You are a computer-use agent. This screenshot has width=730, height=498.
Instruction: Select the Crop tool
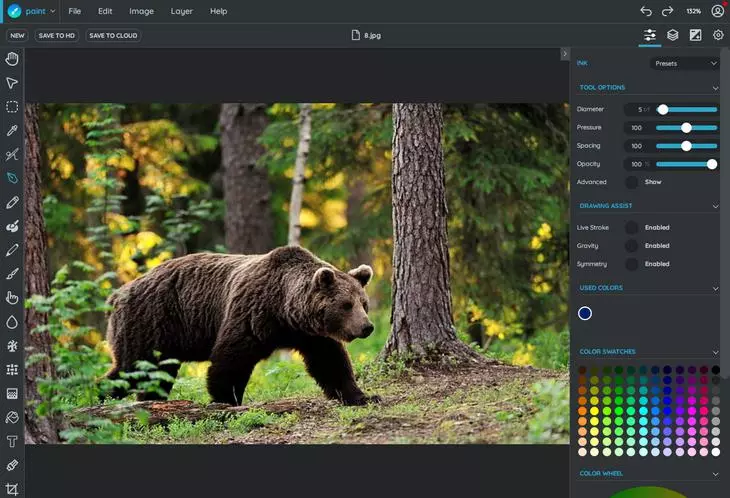pos(12,489)
